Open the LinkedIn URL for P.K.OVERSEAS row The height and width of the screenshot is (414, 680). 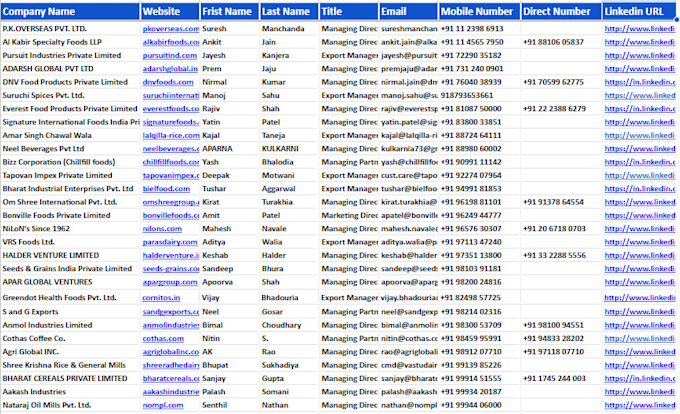640,29
